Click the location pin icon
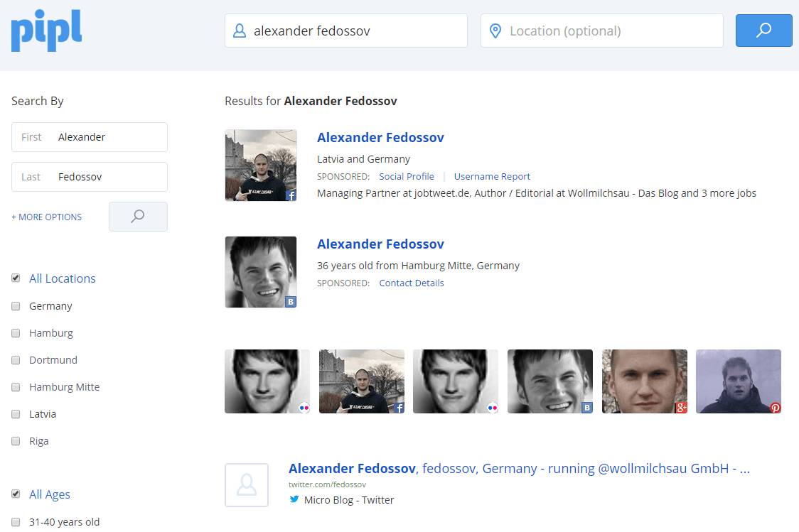 tap(495, 31)
